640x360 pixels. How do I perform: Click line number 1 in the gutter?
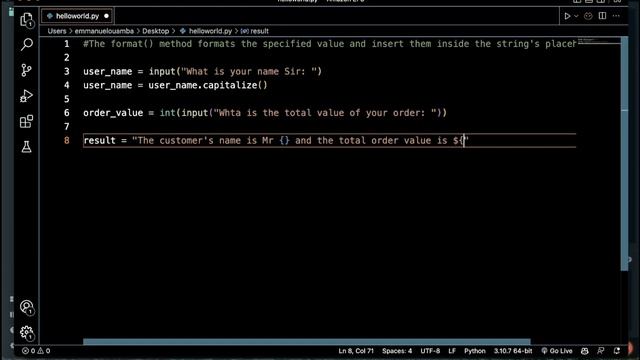(x=67, y=44)
